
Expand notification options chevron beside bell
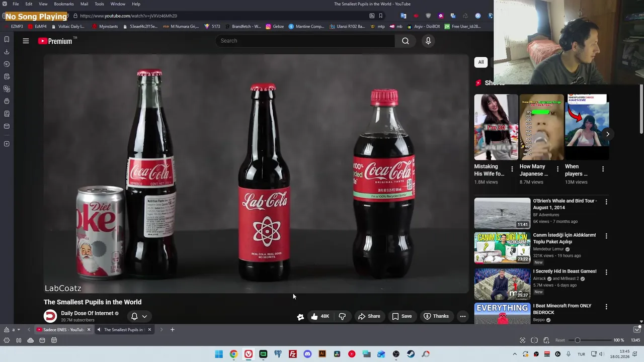click(144, 316)
